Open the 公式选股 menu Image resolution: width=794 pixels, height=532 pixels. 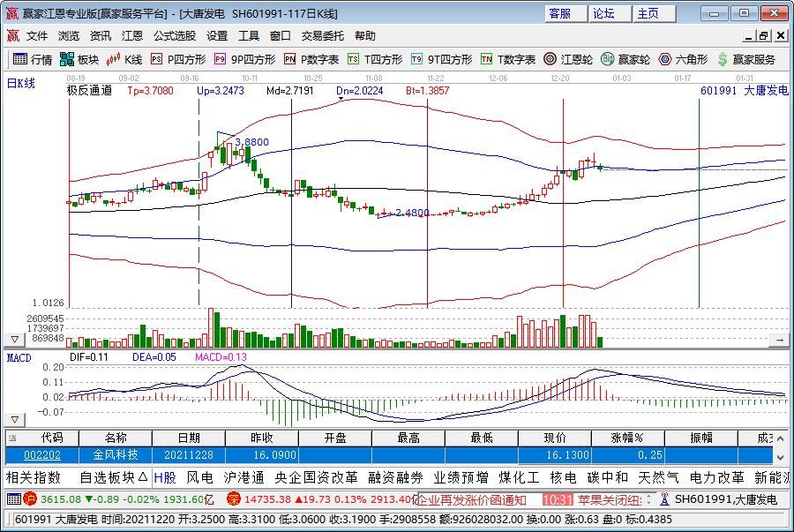174,36
